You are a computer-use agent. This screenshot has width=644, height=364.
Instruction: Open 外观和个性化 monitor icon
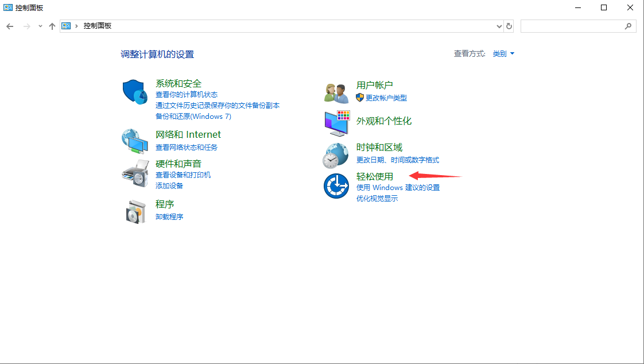(x=335, y=122)
